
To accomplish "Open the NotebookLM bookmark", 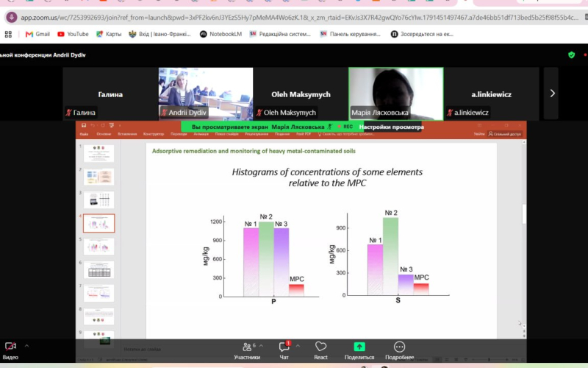I will pyautogui.click(x=220, y=34).
